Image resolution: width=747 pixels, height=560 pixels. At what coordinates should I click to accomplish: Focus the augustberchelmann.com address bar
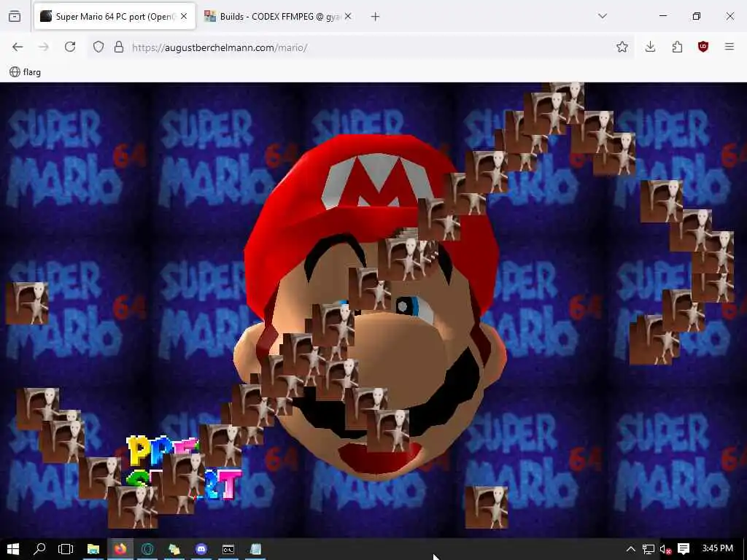[x=362, y=47]
